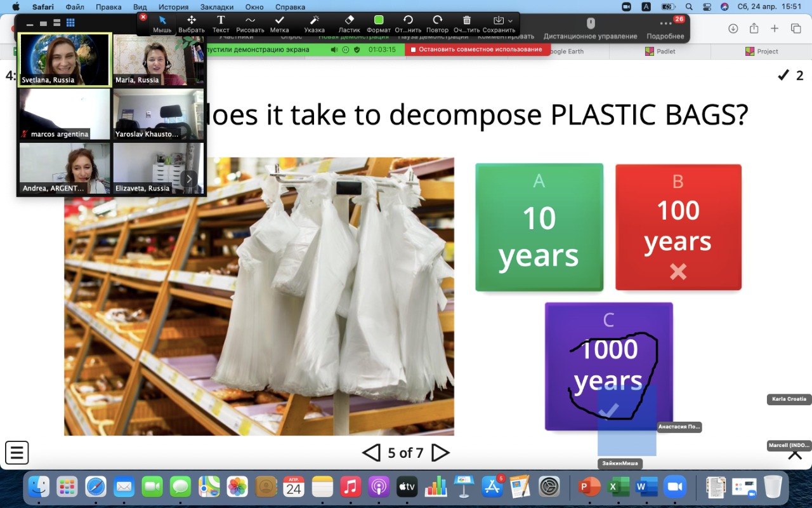Open System Preferences from the Dock
The width and height of the screenshot is (812, 508).
click(x=549, y=487)
